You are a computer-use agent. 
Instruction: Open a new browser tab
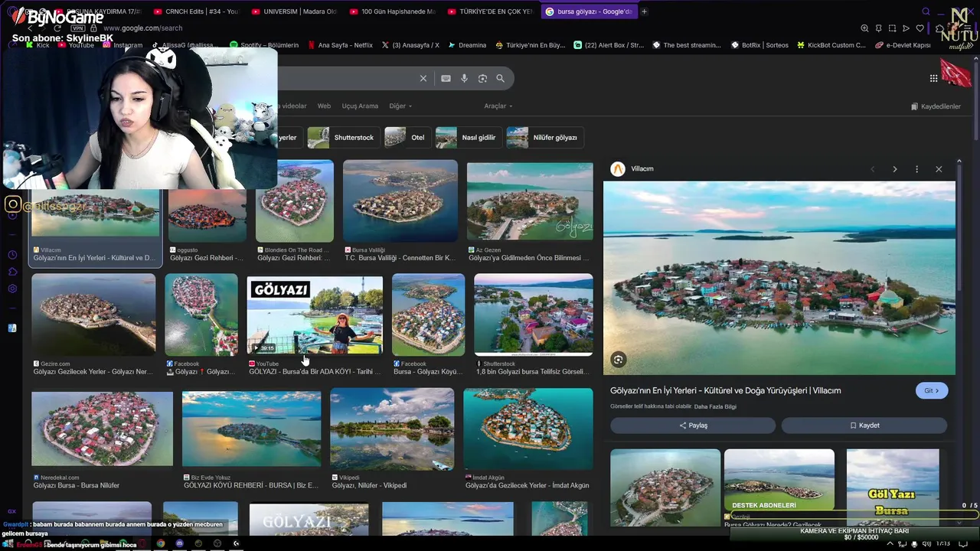[x=644, y=11]
